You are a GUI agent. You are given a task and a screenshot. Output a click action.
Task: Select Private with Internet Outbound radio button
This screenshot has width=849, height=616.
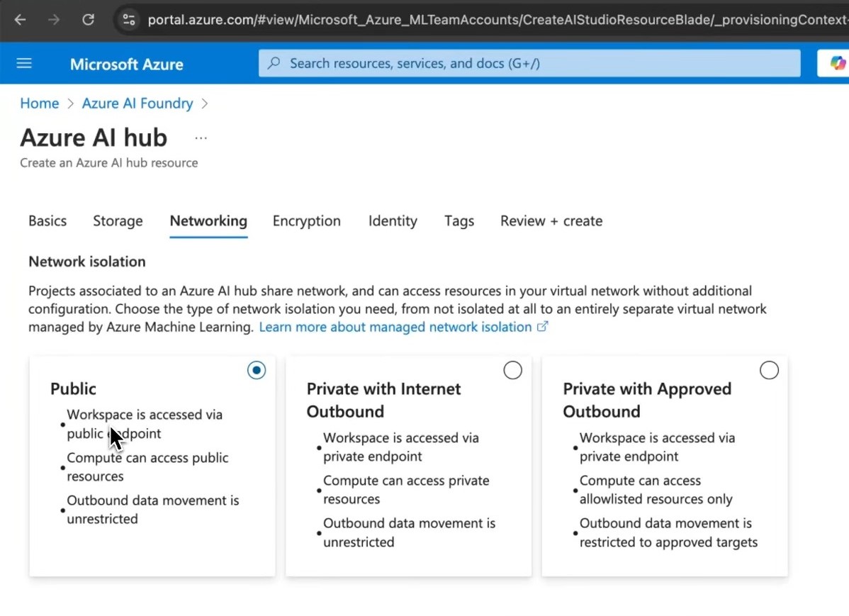[x=512, y=370]
